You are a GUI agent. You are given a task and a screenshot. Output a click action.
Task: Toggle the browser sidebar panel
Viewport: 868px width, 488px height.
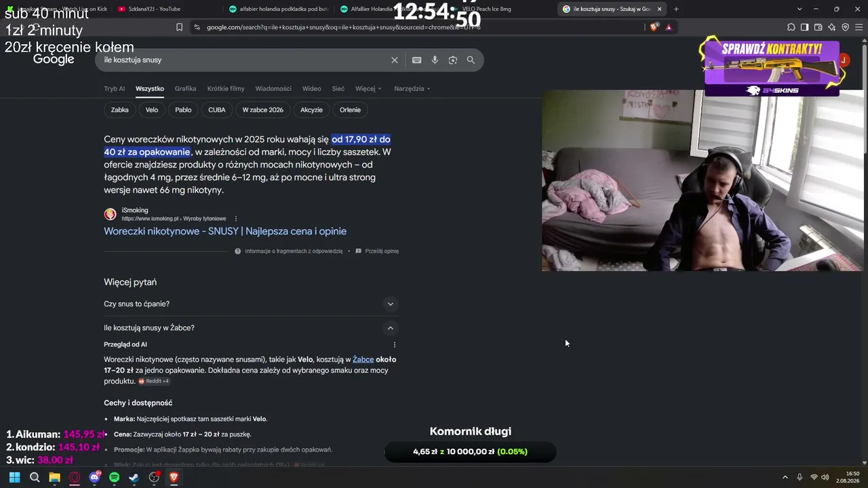804,27
